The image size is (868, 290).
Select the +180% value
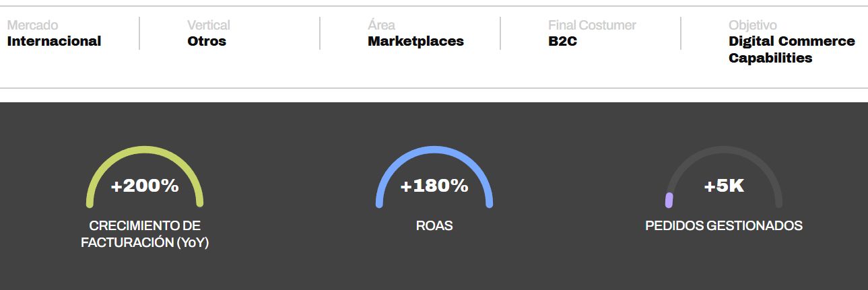click(x=434, y=186)
